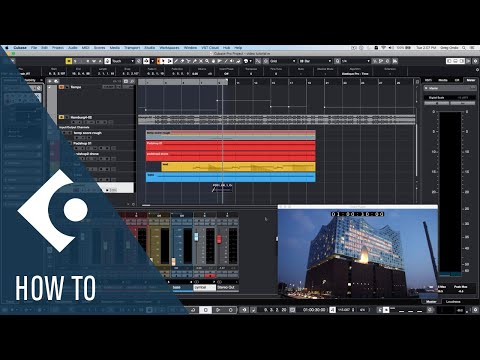Viewport: 480px width, 360px height.
Task: Toggle the transport Cycle loop button
Action: click(193, 310)
